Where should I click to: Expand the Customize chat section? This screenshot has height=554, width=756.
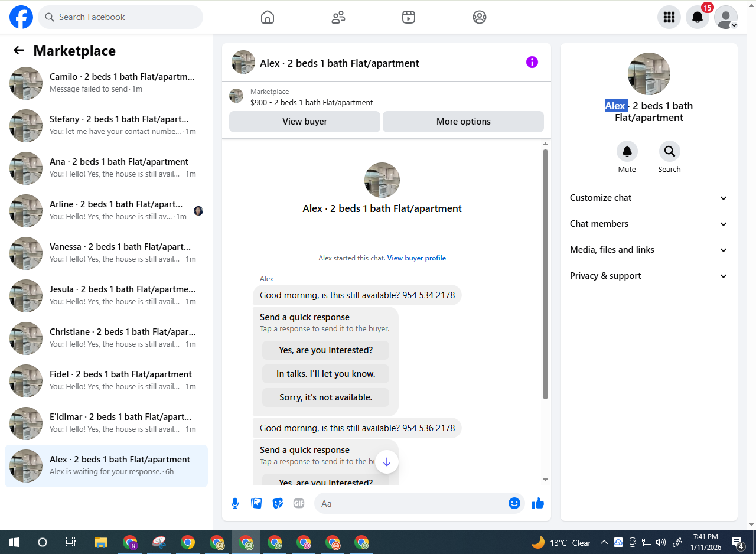[x=649, y=198]
